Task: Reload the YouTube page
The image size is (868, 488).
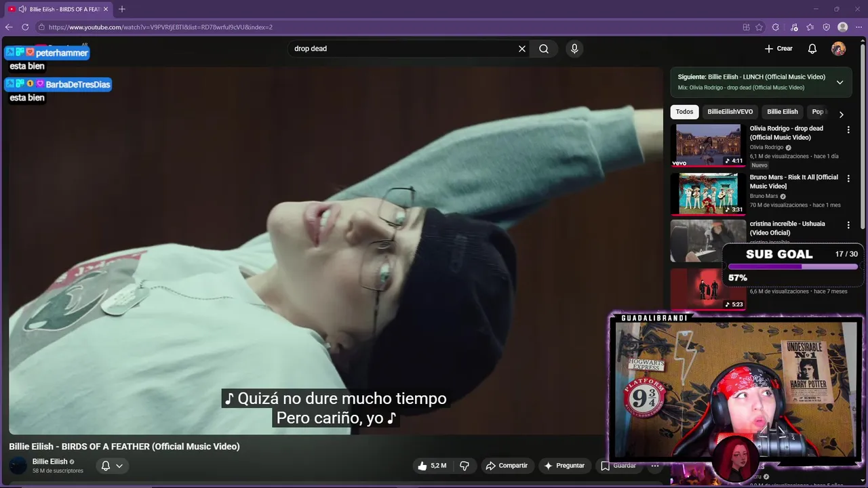Action: pos(25,27)
